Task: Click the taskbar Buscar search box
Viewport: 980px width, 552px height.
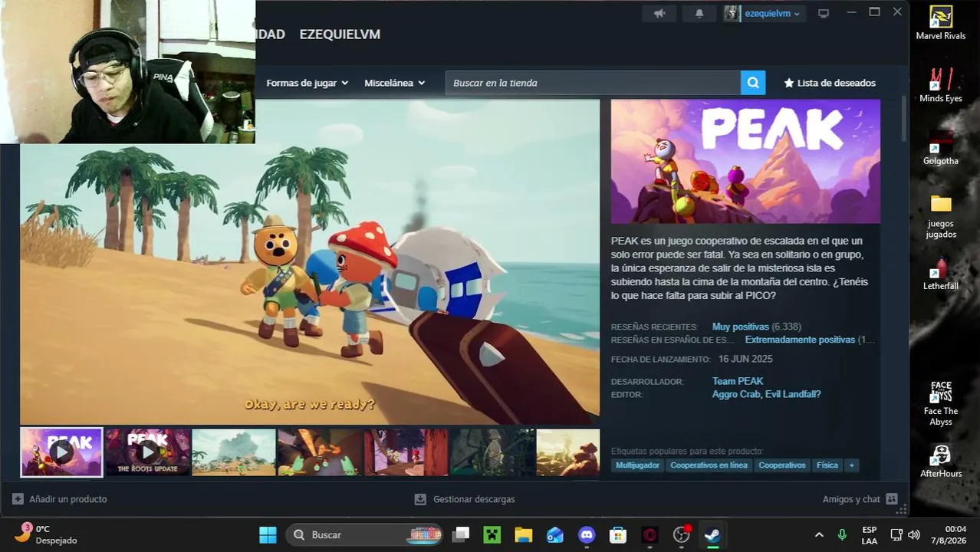Action: tap(366, 534)
